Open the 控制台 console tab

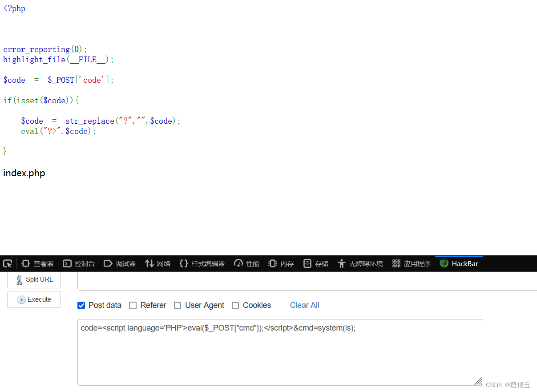click(x=79, y=263)
